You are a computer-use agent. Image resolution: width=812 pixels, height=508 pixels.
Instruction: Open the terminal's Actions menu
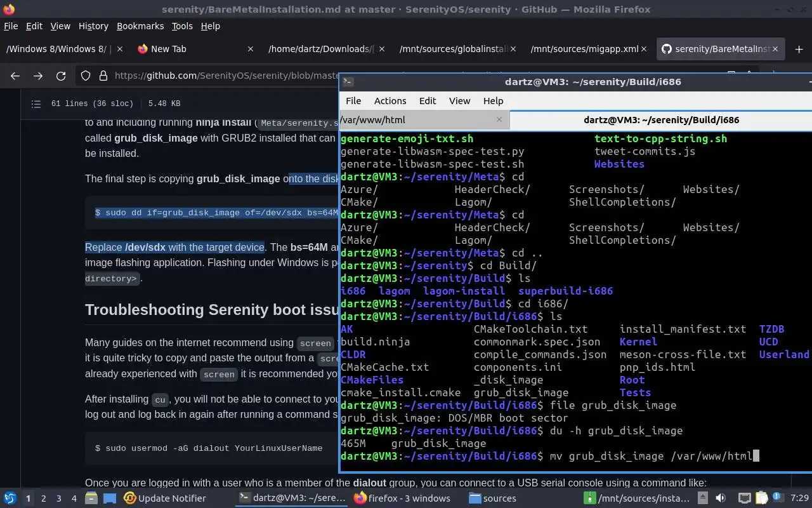click(390, 101)
